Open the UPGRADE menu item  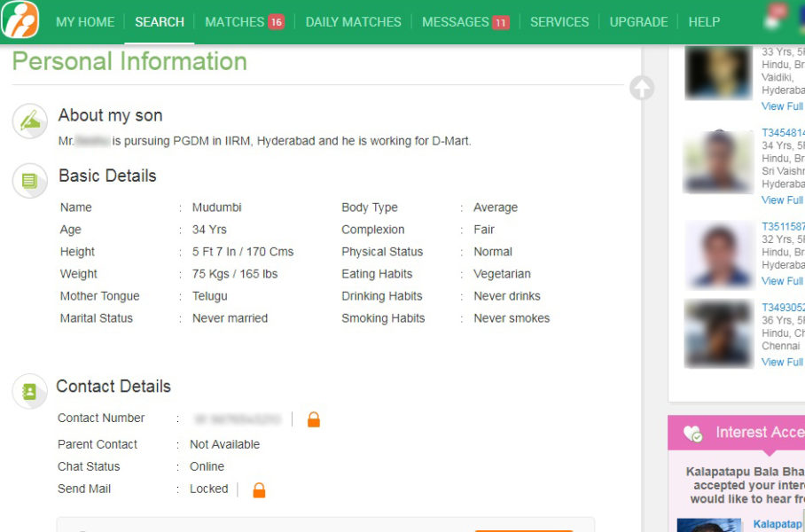pos(638,21)
